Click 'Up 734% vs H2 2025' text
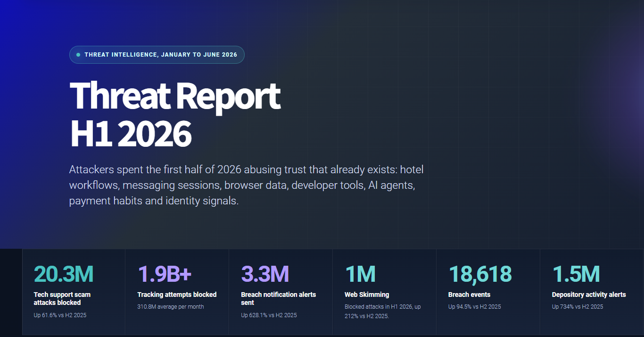The width and height of the screenshot is (644, 337). pos(578,307)
